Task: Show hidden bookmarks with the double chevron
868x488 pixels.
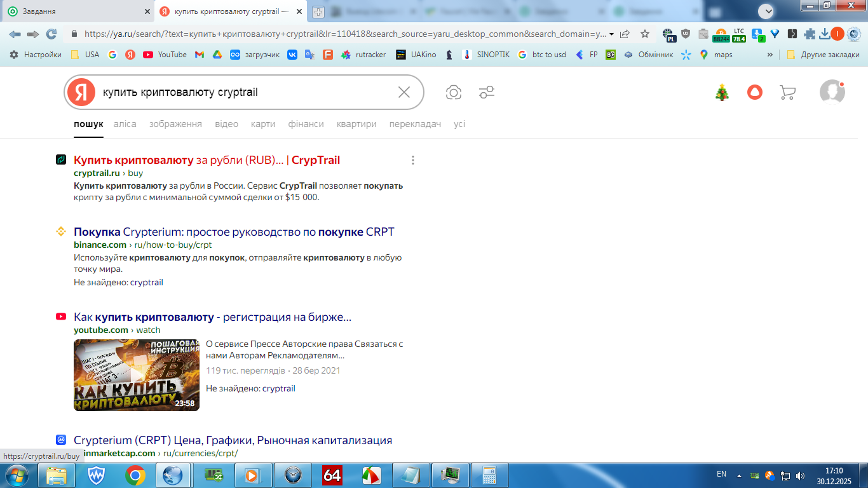Action: [770, 55]
